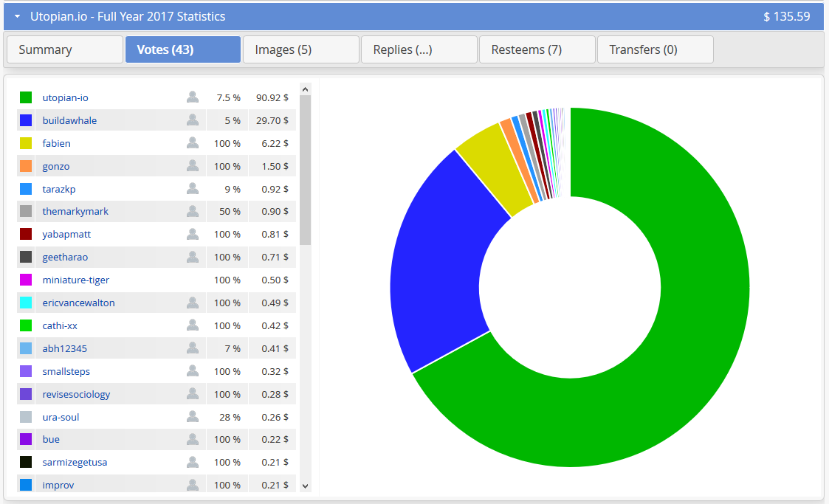Switch to the Resteems (7) tab
The height and width of the screenshot is (504, 829).
pos(537,49)
